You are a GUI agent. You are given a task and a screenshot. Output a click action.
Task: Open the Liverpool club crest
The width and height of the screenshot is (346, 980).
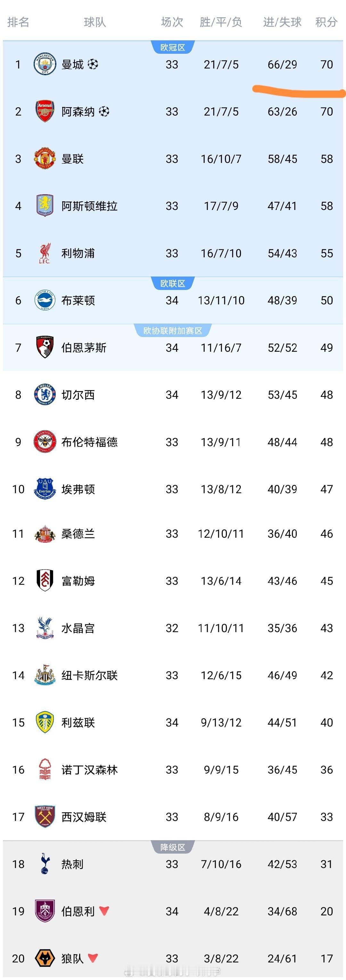45,253
